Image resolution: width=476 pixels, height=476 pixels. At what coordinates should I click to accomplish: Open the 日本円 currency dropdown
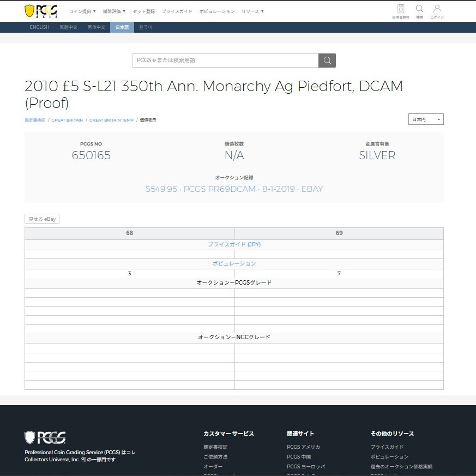(426, 119)
